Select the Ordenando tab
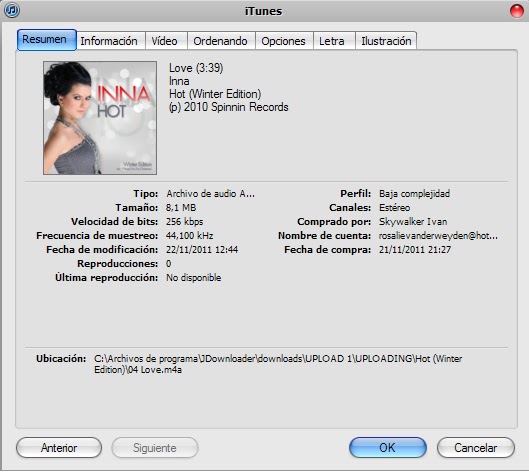Screen dimensions: 529x473 coord(221,41)
